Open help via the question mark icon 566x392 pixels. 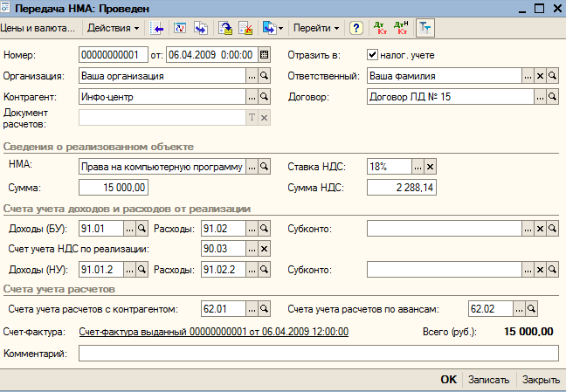coord(356,28)
